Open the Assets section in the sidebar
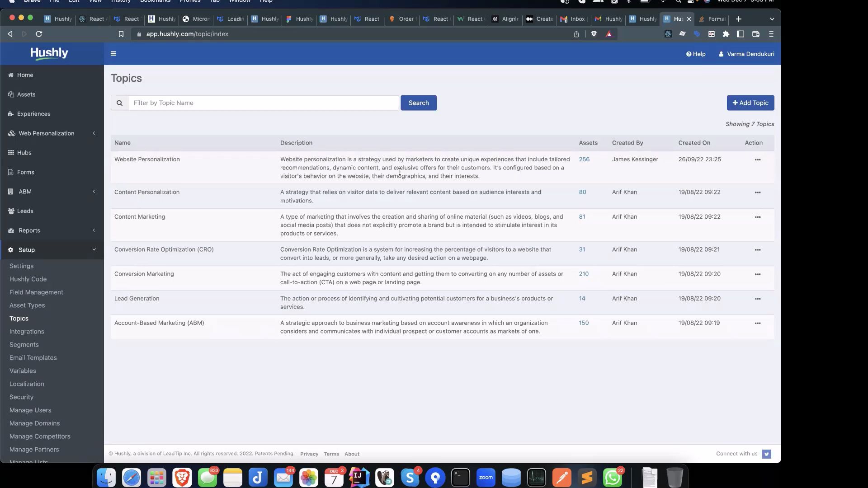This screenshot has width=868, height=488. [x=11, y=94]
